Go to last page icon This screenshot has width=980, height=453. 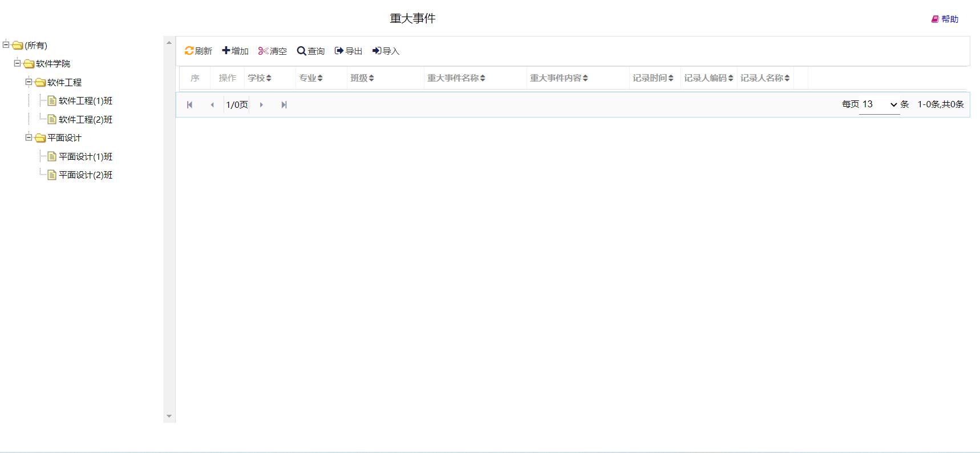(284, 104)
